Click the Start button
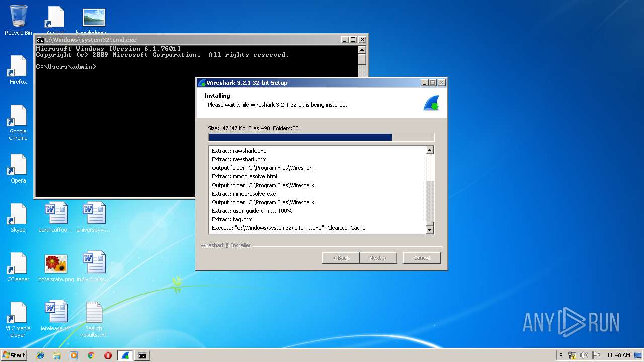Viewport: 644px width, 362px height. (x=14, y=355)
